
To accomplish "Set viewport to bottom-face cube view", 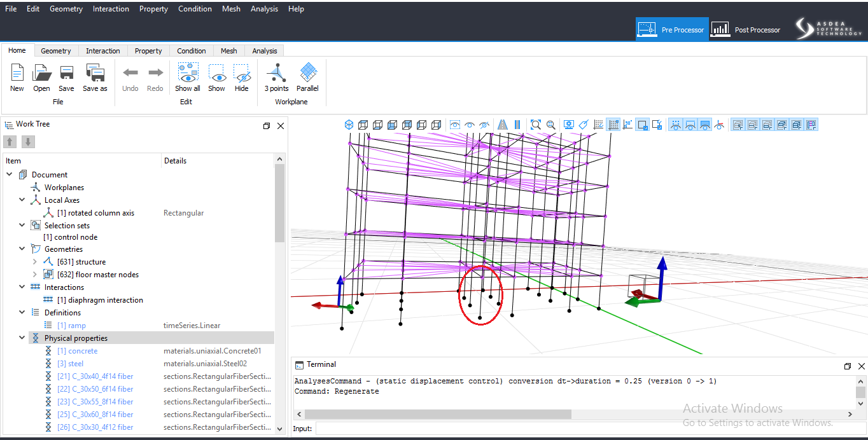I will pos(377,125).
